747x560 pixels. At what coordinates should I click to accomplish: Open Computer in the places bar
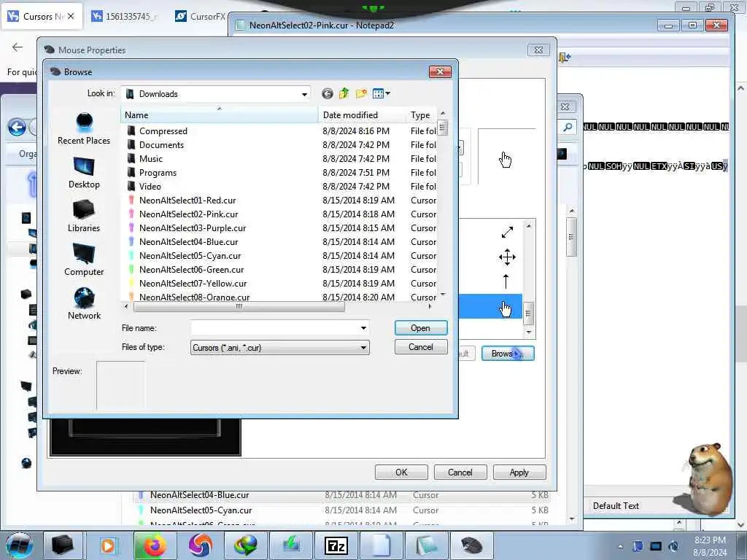pos(84,260)
